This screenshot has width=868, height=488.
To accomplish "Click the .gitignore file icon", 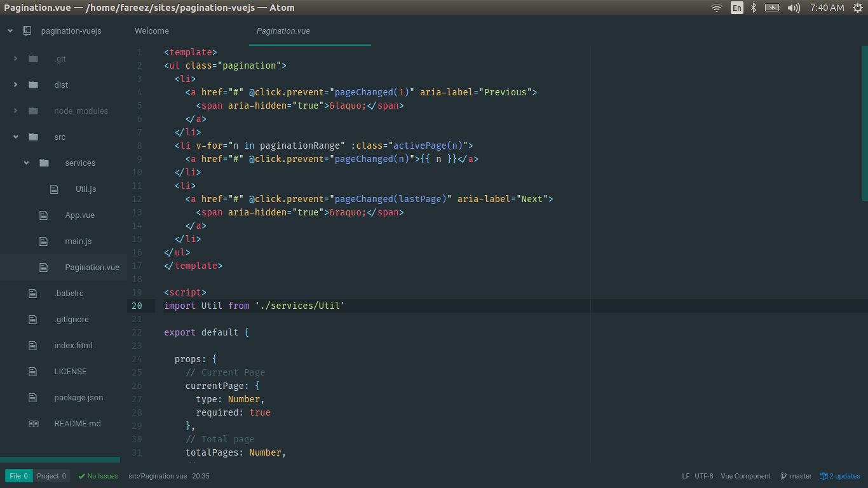I will click(x=33, y=319).
